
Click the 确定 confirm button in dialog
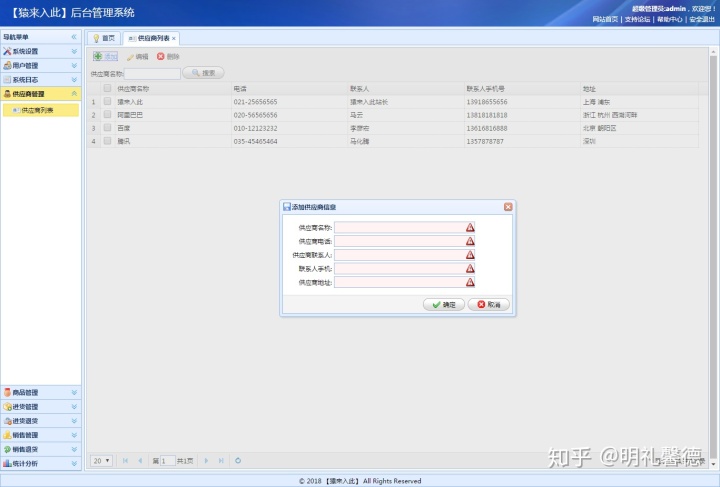444,304
